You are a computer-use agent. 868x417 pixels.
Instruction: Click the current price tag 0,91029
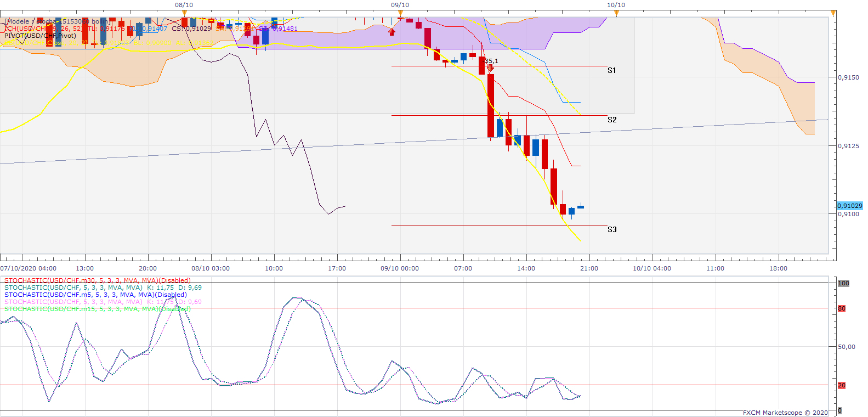[849, 206]
